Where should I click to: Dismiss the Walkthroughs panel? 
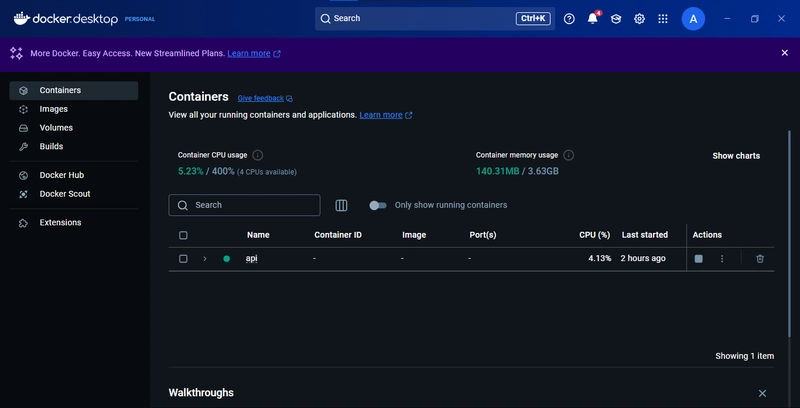coord(762,394)
